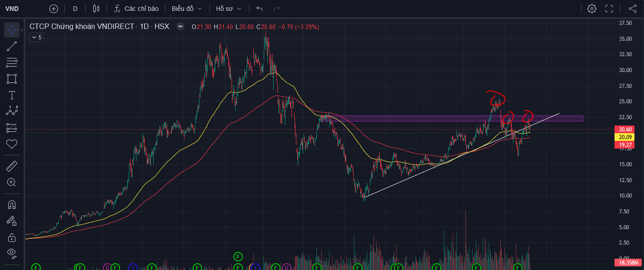Viewport: 644px width, 270px height.
Task: Select the rectangle geometric shapes tool
Action: (12, 79)
